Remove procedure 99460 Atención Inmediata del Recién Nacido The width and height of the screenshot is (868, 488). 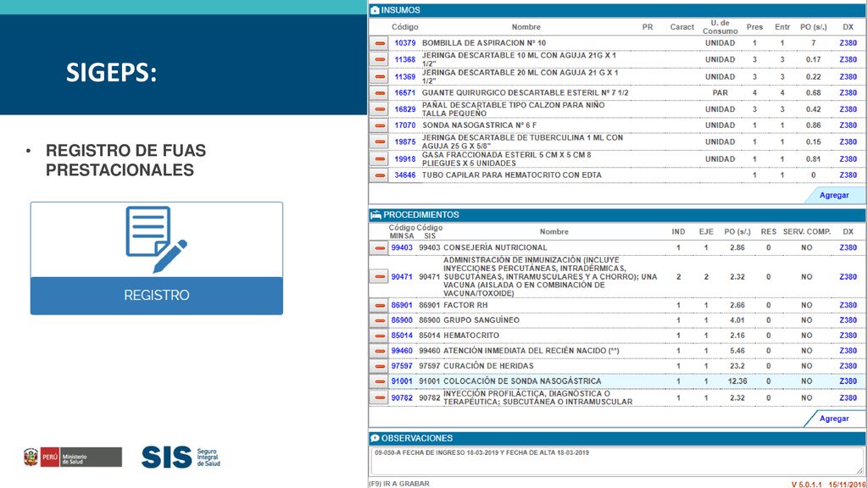coord(379,351)
